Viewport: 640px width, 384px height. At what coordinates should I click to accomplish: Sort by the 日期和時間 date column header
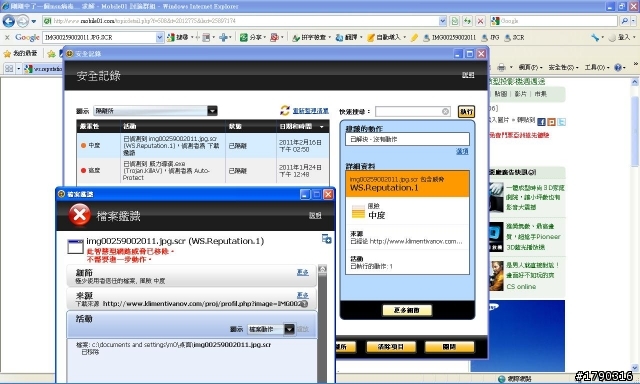[302, 127]
